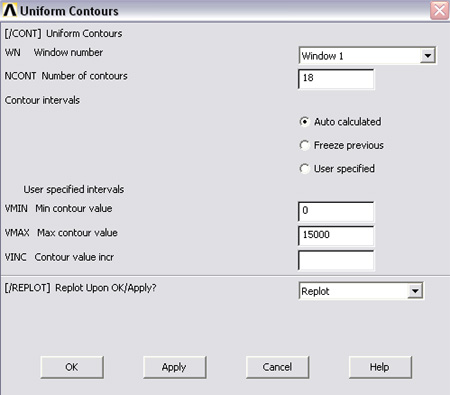
Task: Click the "NCONT Number of contours" label
Action: (66, 76)
